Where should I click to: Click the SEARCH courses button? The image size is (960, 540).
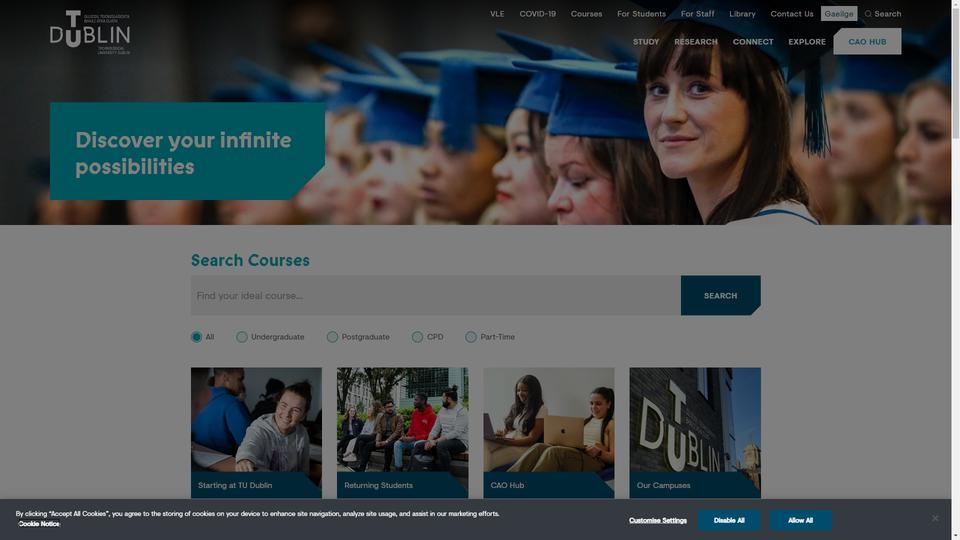coord(721,295)
